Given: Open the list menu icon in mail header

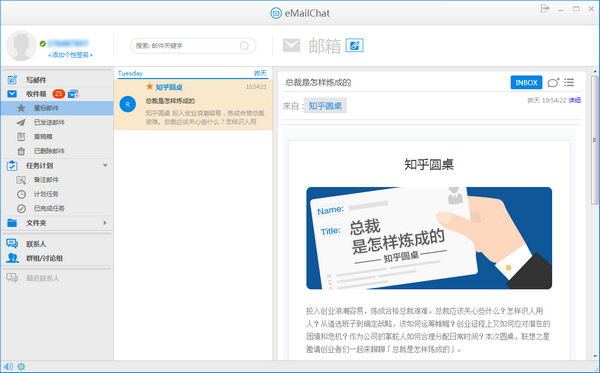Looking at the screenshot, I should (x=569, y=82).
